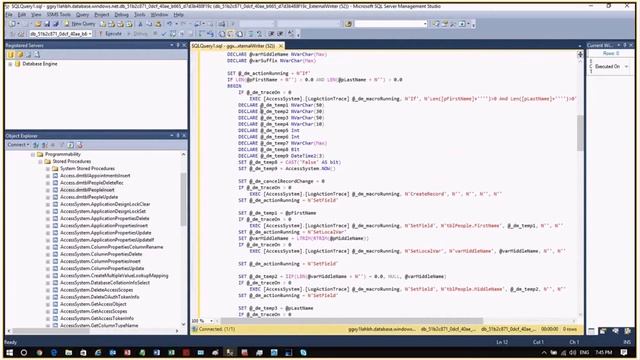Click the Undo icon
The height and width of the screenshot is (360, 640).
coord(170,24)
